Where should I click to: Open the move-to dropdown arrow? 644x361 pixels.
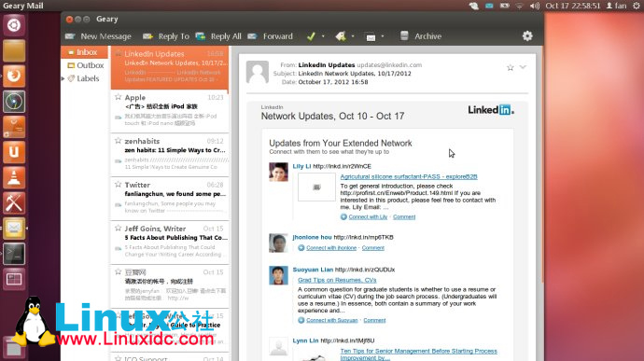coord(383,36)
